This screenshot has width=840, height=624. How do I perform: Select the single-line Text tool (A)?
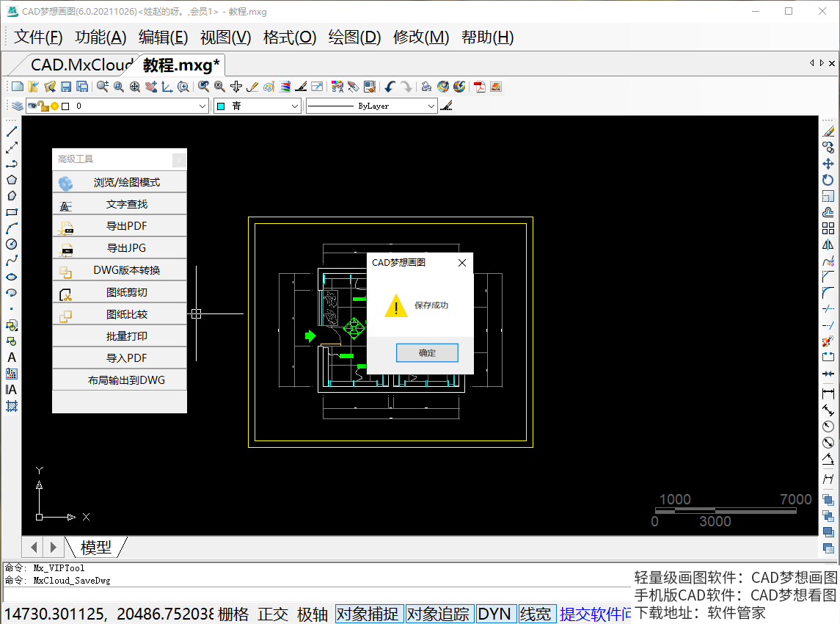click(x=12, y=358)
